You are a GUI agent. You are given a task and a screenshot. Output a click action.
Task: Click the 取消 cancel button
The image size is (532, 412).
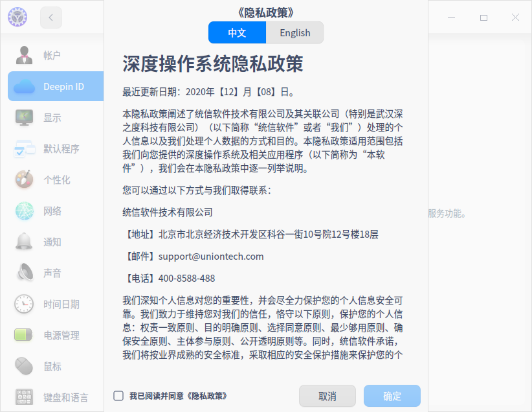coord(327,396)
